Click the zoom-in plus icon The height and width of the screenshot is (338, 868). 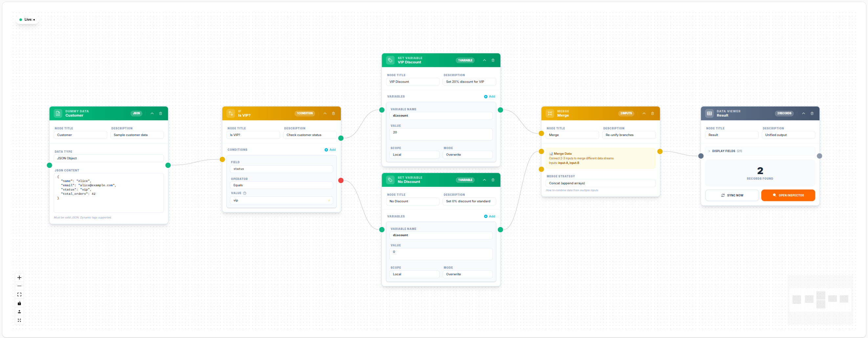click(x=19, y=277)
